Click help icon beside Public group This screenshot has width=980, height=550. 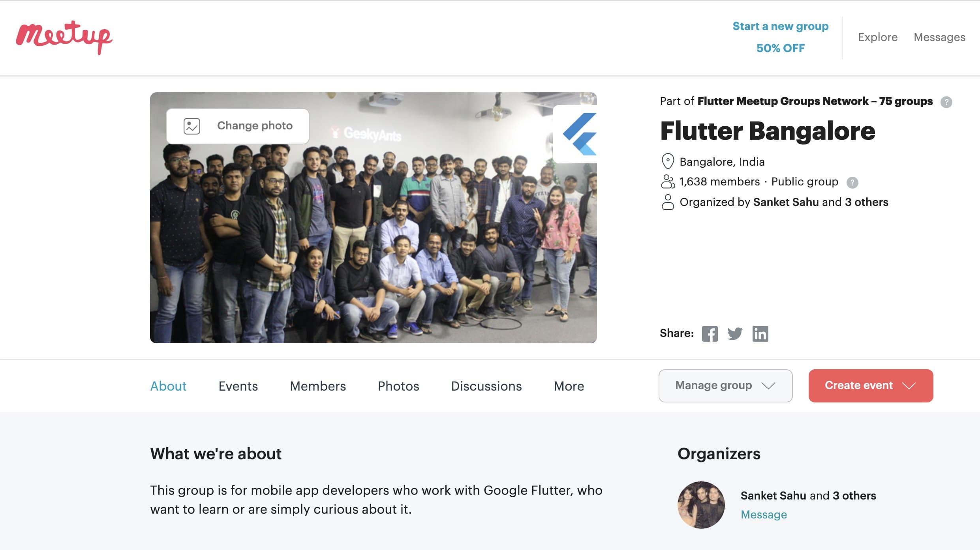(852, 182)
